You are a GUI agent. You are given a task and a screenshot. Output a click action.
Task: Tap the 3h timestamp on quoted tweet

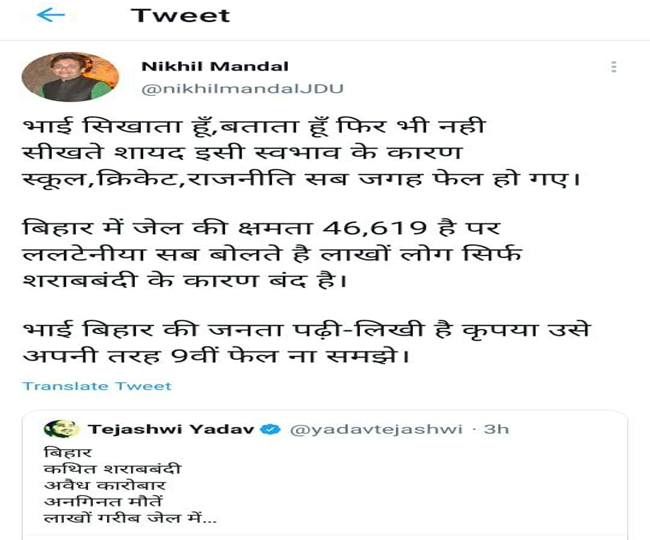[x=496, y=429]
